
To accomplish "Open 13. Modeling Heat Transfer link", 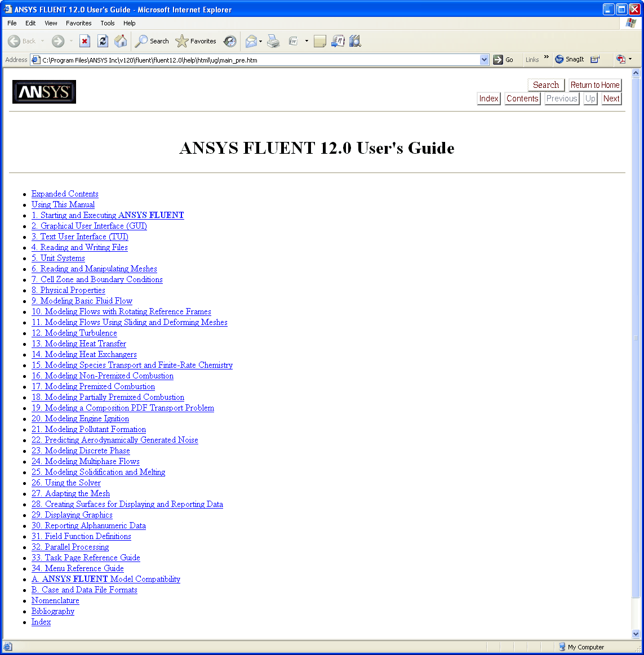I will pos(78,344).
